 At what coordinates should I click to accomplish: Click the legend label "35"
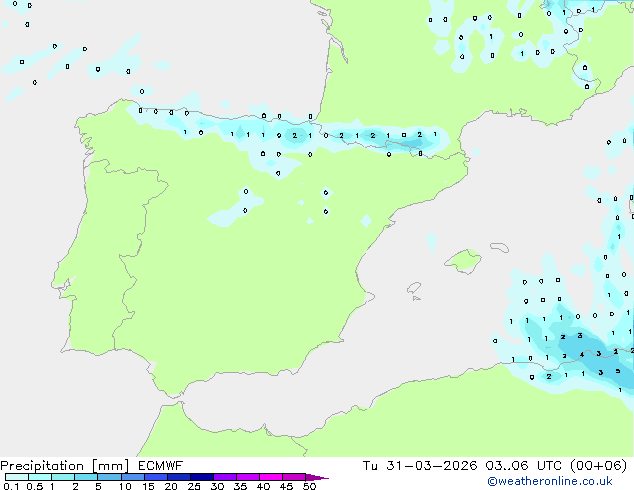(240, 486)
